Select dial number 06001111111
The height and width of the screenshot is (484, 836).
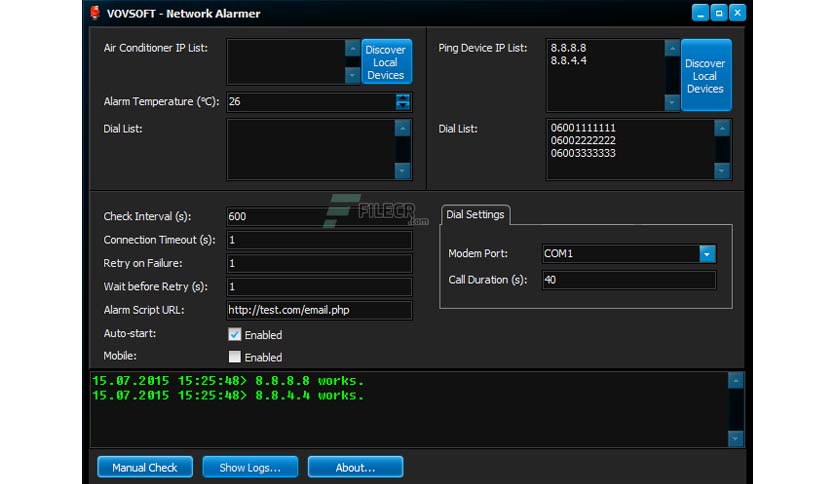583,128
